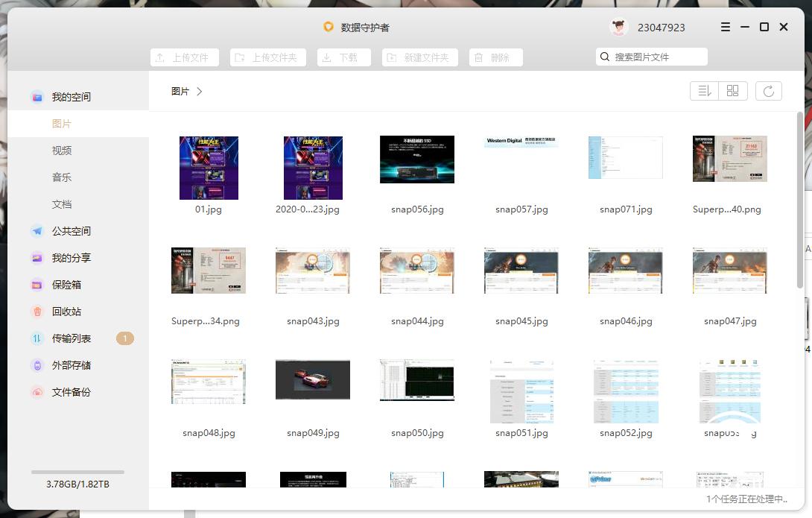Select the snap048.jpg thumbnail
The height and width of the screenshot is (518, 812).
click(x=208, y=382)
